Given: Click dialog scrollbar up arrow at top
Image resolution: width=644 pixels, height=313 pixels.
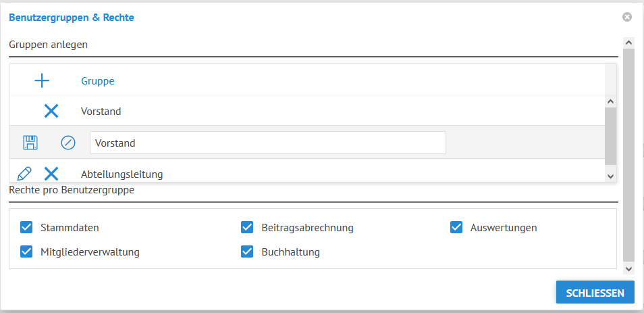Looking at the screenshot, I should (628, 43).
